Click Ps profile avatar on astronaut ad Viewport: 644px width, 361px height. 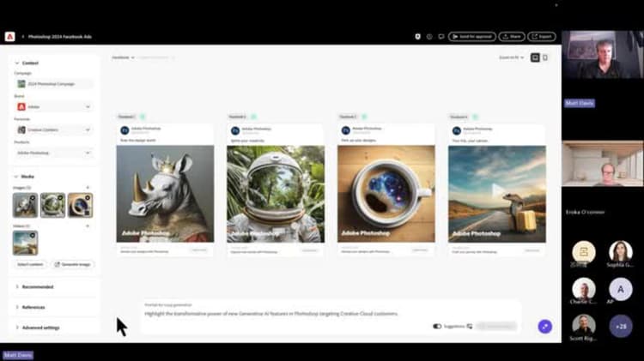coord(235,130)
